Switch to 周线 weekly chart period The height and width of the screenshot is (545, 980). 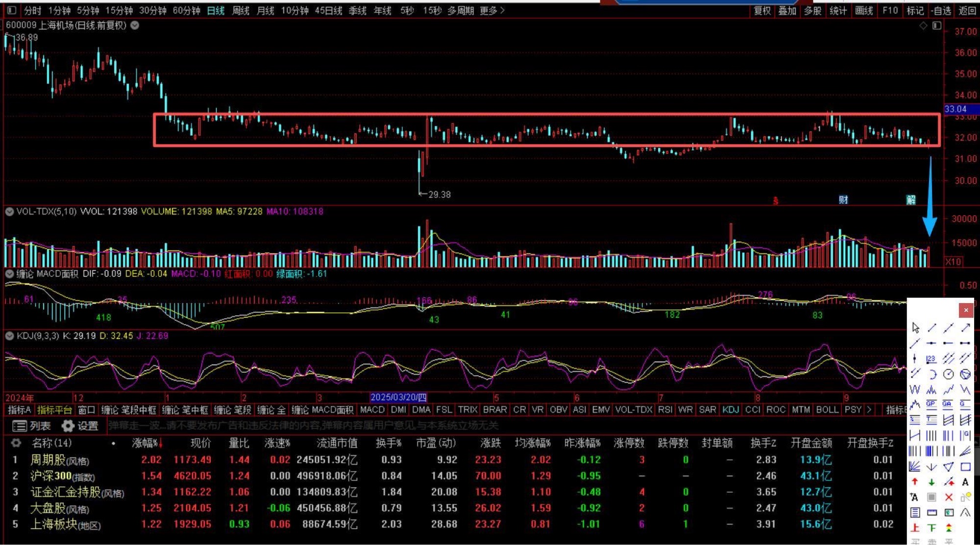[240, 10]
